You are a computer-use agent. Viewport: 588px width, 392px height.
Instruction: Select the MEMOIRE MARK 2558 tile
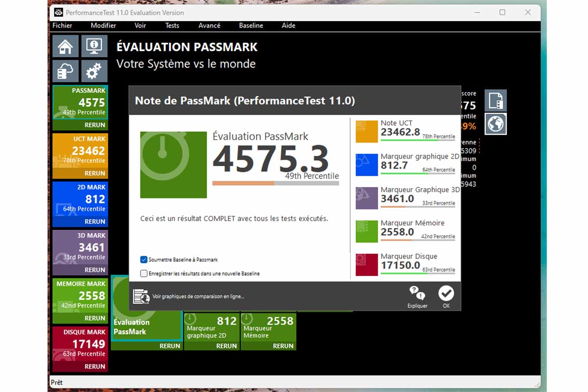coord(80,296)
